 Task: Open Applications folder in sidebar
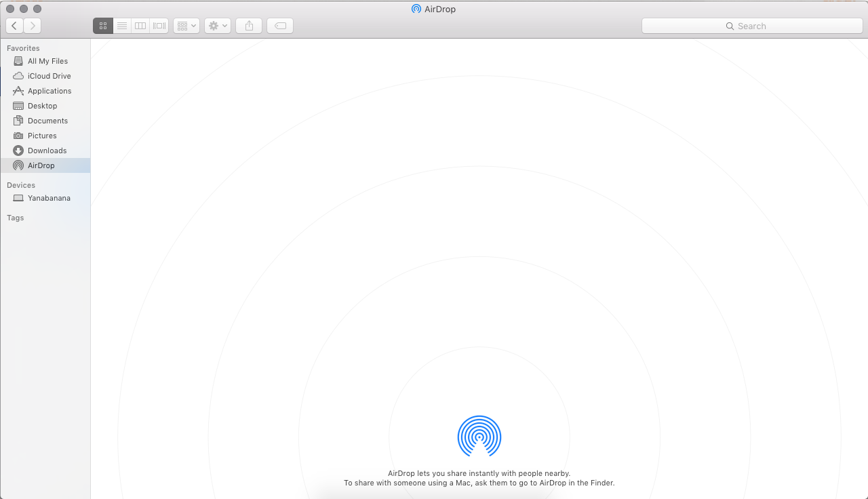coord(45,91)
